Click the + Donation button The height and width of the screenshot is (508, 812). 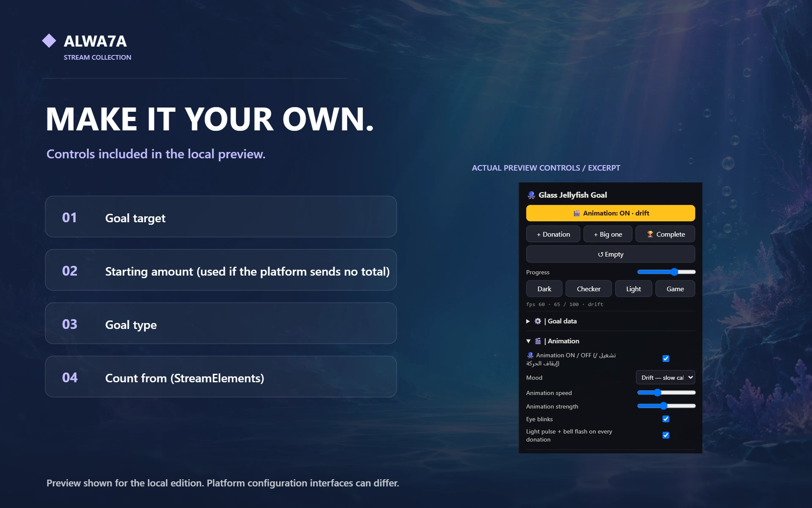[x=553, y=234]
